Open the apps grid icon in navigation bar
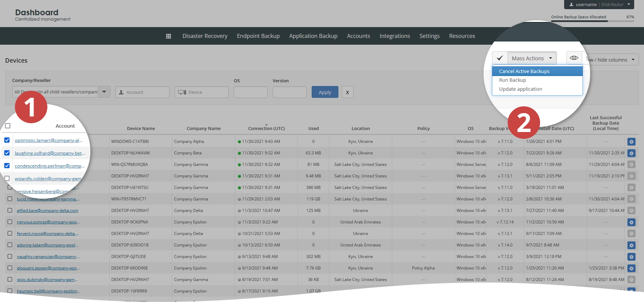The height and width of the screenshot is (302, 644). coord(169,36)
